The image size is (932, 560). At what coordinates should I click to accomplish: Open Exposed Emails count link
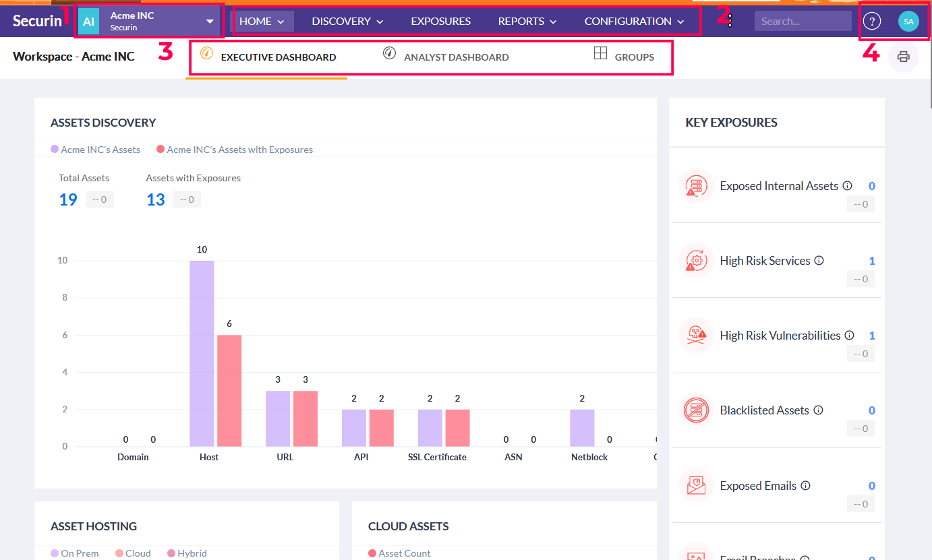point(872,486)
